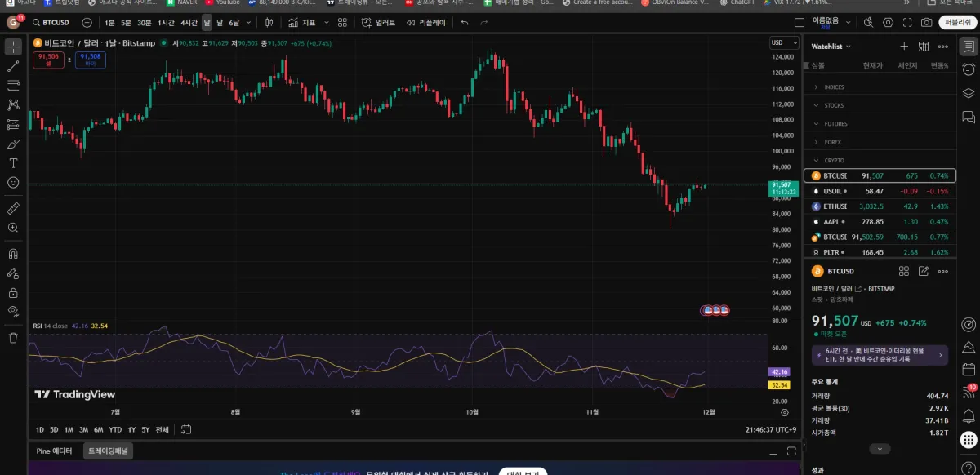
Task: Toggle hide all drawings eye icon
Action: [13, 311]
